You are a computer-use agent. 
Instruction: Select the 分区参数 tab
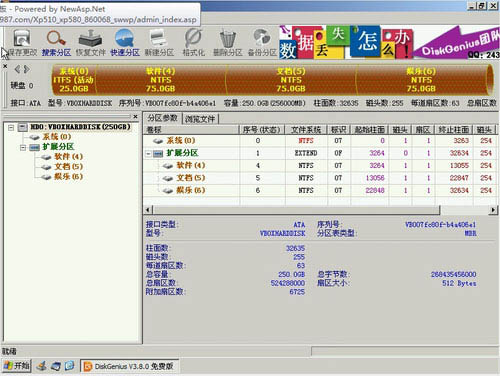[163, 118]
